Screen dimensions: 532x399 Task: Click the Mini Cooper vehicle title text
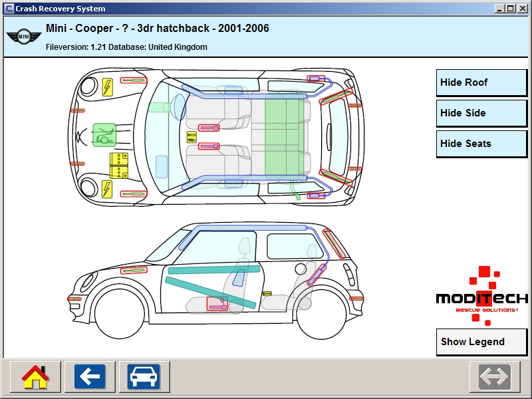(x=158, y=29)
